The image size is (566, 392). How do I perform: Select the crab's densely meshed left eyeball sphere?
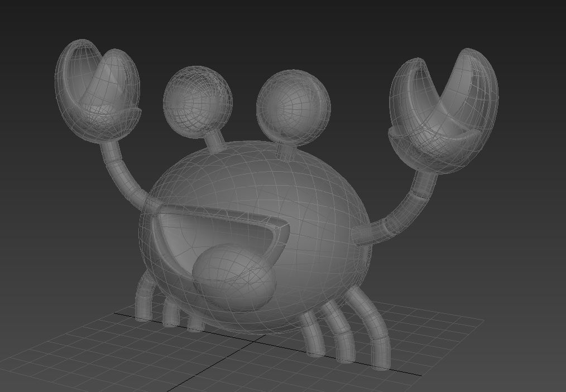(198, 101)
